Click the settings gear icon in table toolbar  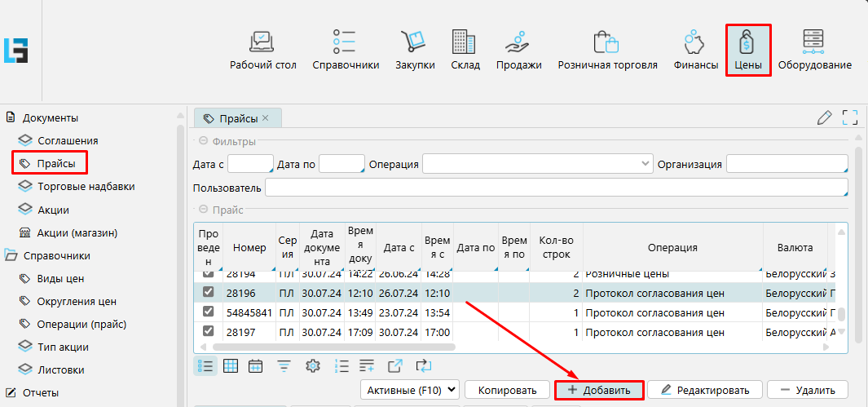point(311,365)
